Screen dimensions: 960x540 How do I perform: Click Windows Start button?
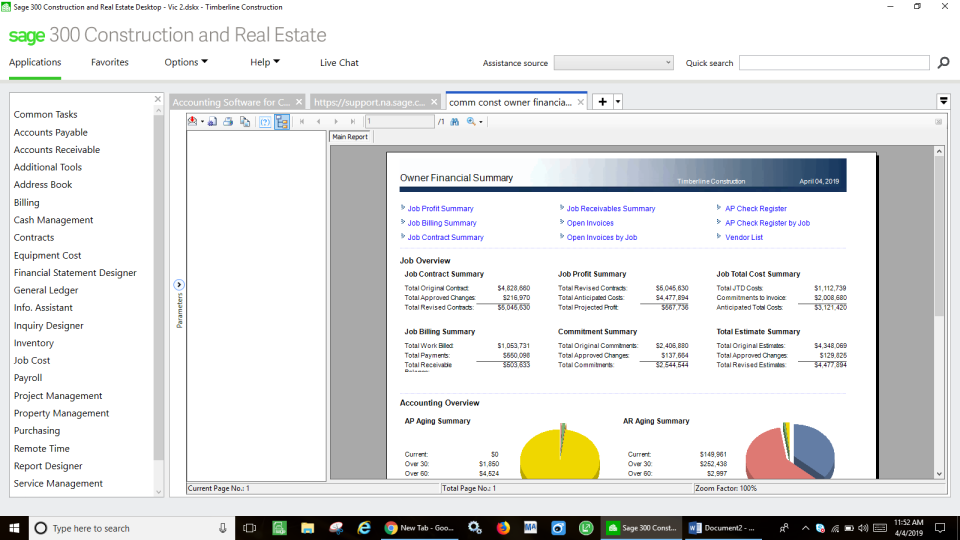pyautogui.click(x=14, y=528)
